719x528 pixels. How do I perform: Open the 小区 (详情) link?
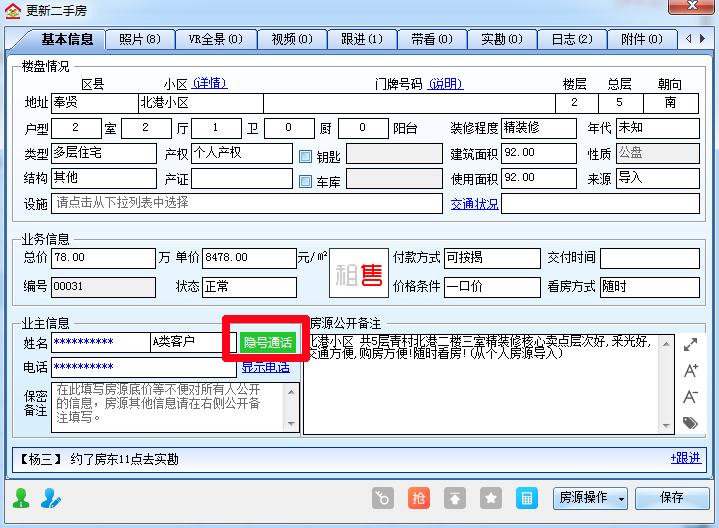pos(210,83)
